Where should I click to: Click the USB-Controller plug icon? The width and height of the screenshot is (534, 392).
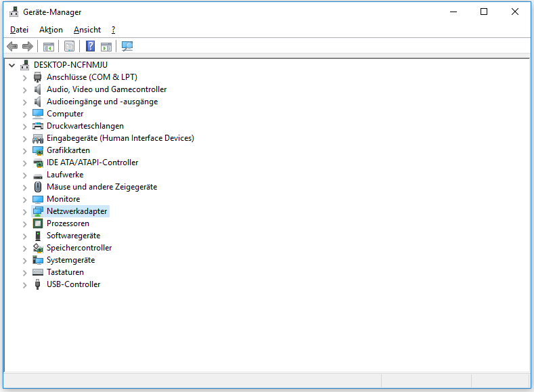click(x=38, y=284)
